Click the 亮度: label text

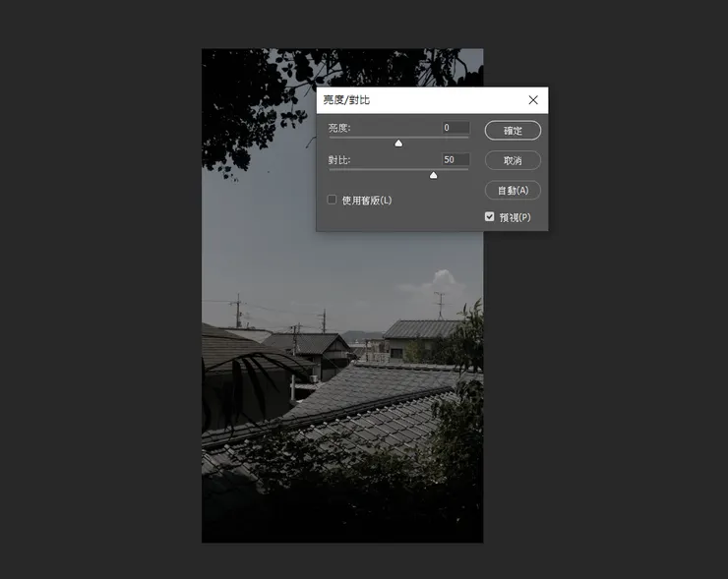click(339, 128)
